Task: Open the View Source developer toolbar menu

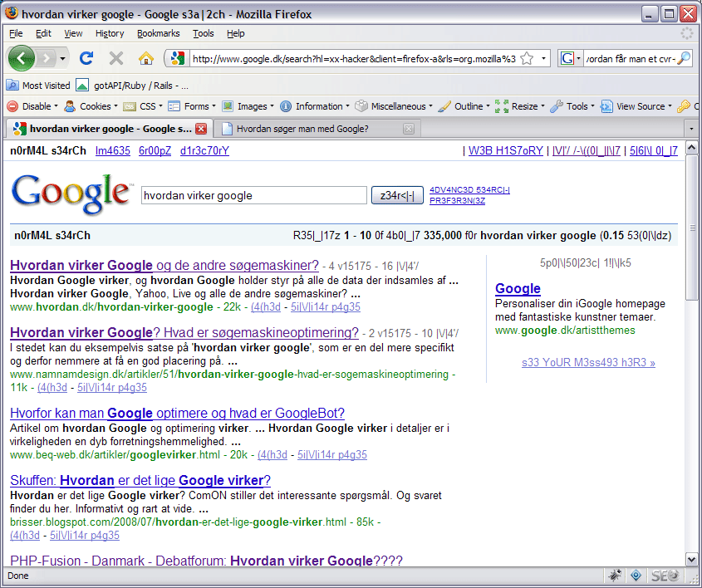Action: click(x=636, y=106)
